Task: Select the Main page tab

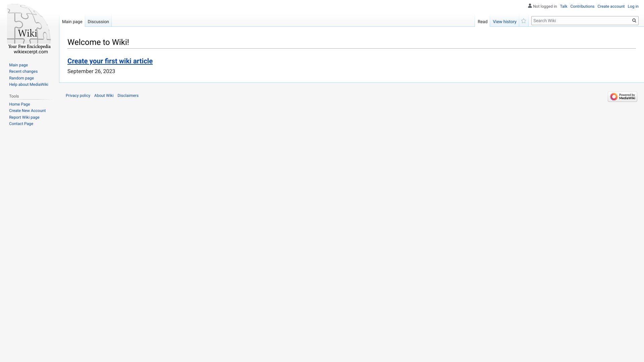Action: (x=72, y=21)
